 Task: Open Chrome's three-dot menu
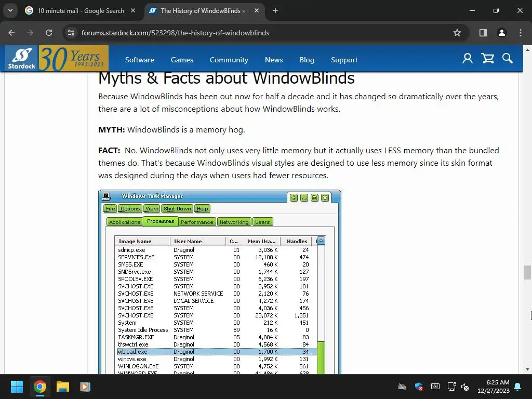(521, 33)
